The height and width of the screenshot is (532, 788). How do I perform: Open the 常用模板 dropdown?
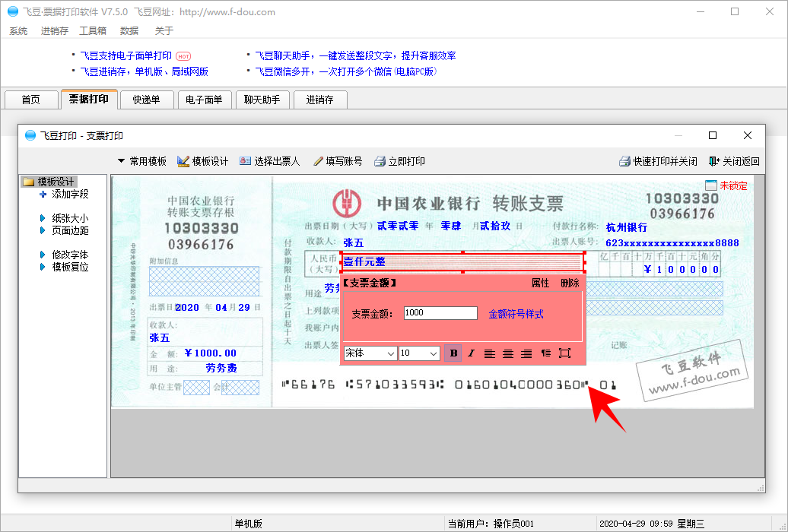click(141, 161)
